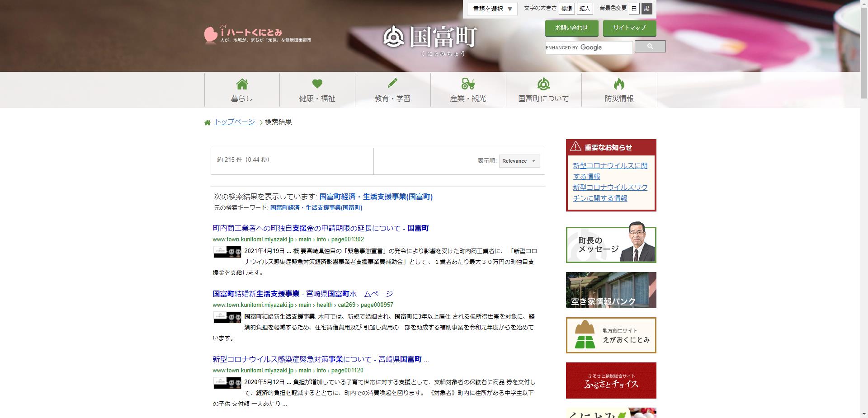Open the 言語を選択 language dropdown
This screenshot has width=868, height=418.
click(x=491, y=9)
